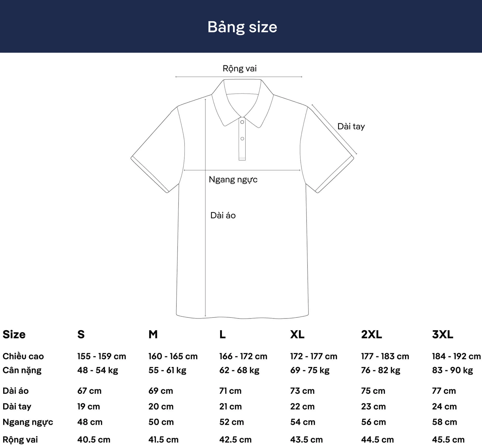
Task: Click the Rộng vai label above shirt
Action: coord(240,69)
